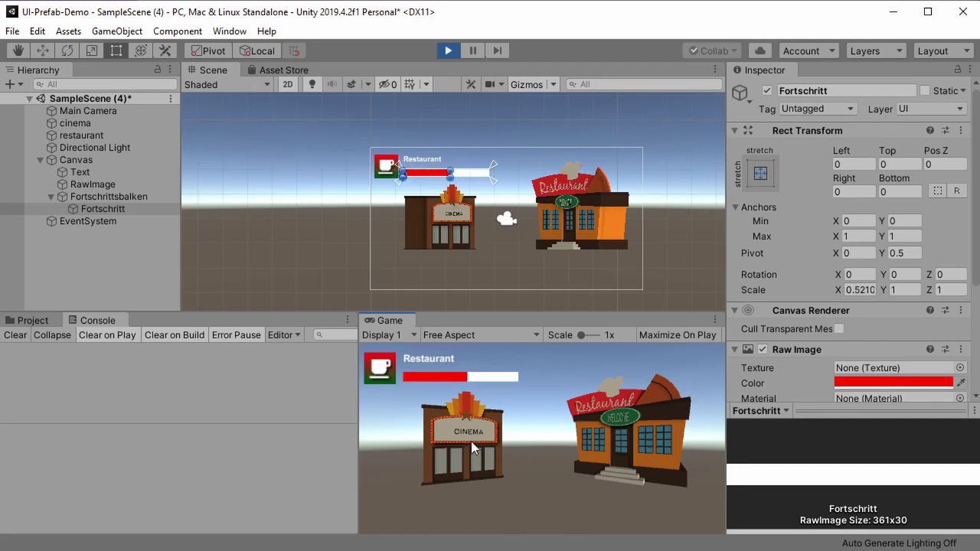The width and height of the screenshot is (980, 551).
Task: Open the GameObject menu
Action: (x=117, y=31)
